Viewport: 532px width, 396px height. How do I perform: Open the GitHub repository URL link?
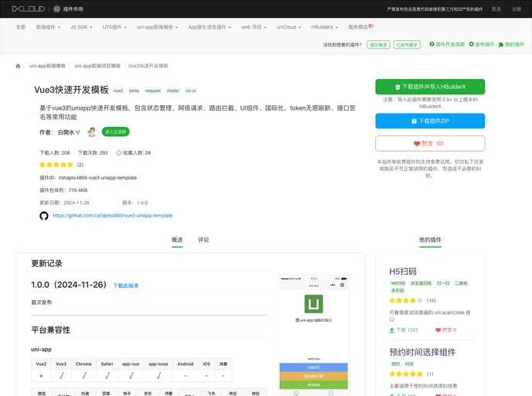pos(113,216)
